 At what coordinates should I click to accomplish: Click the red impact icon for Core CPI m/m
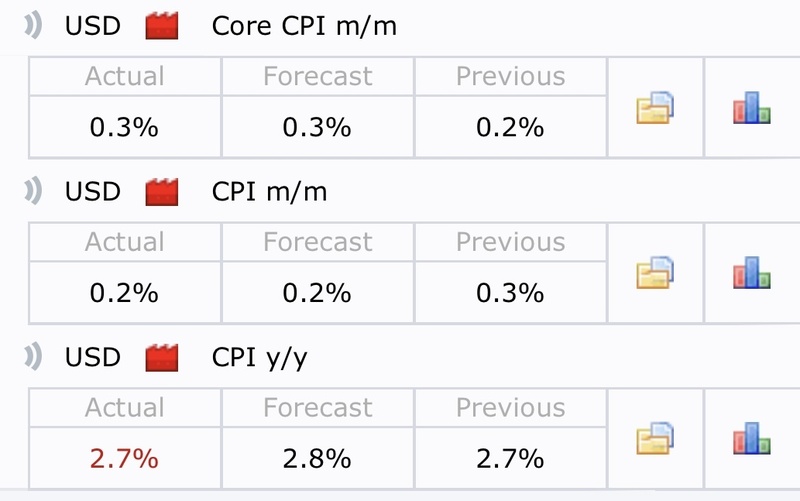[x=162, y=26]
